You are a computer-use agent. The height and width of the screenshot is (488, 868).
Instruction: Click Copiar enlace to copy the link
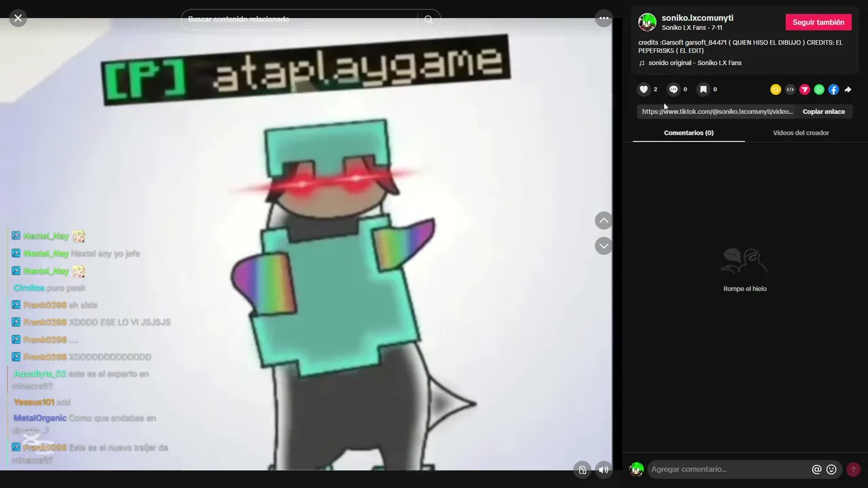[824, 112]
